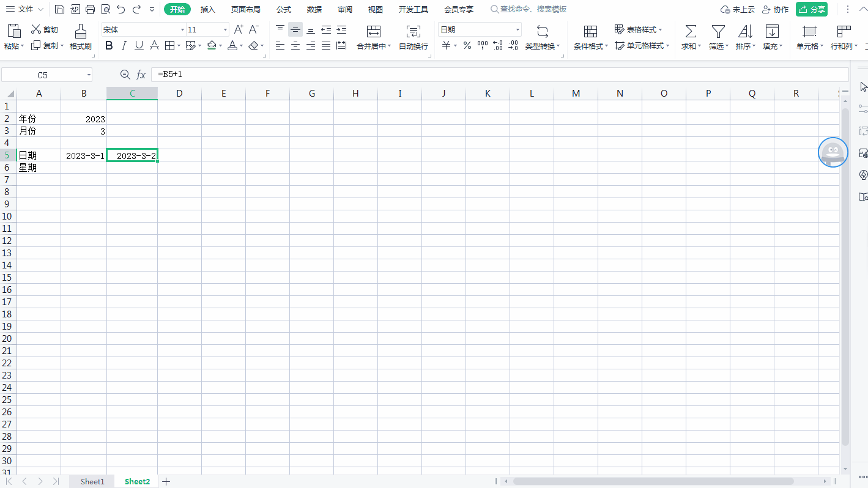Open Print Preview from quick access toolbar

point(105,9)
